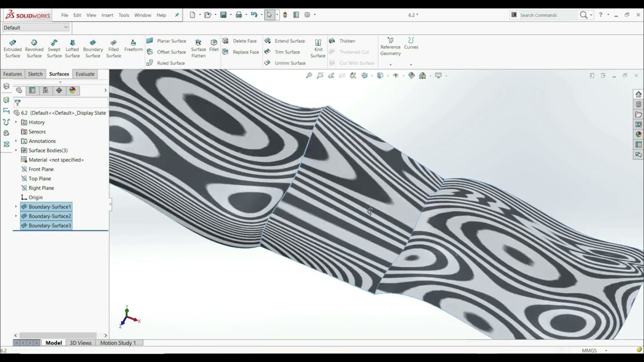
Task: Click in the Search Commands field
Action: (548, 15)
